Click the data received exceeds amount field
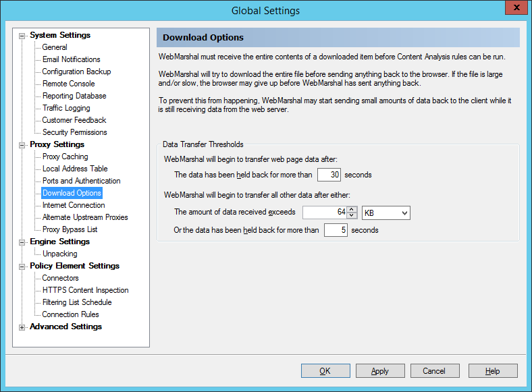532x392 pixels. tap(325, 213)
